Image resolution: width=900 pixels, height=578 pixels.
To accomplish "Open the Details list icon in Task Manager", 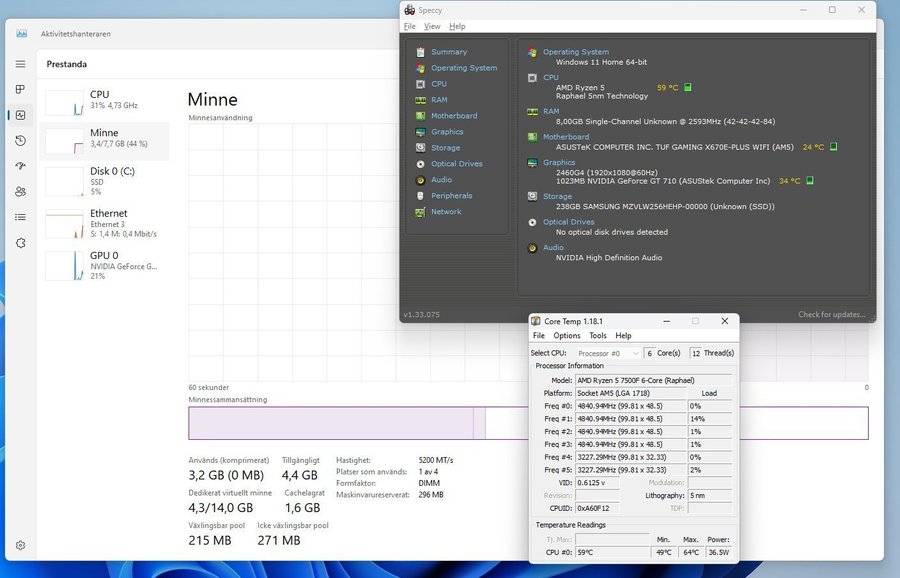I will pyautogui.click(x=21, y=217).
